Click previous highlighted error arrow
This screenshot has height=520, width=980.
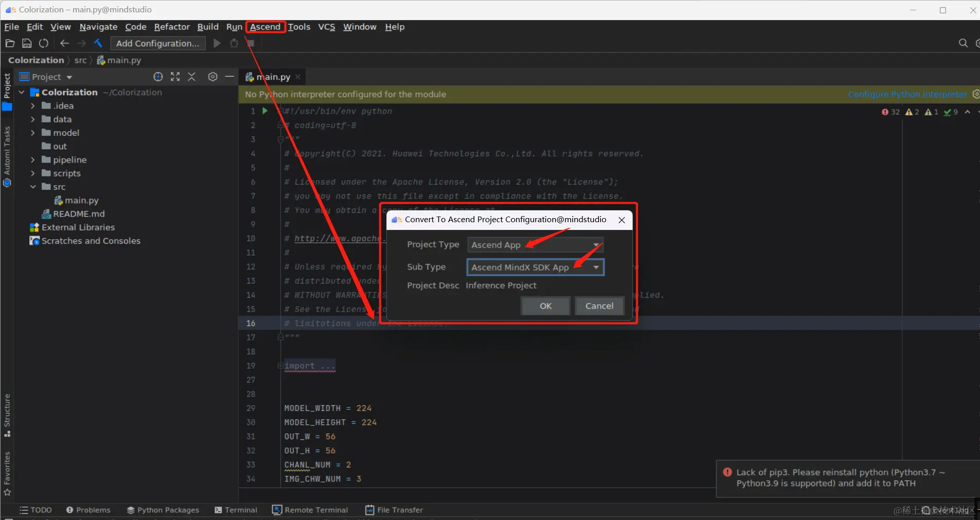point(968,112)
